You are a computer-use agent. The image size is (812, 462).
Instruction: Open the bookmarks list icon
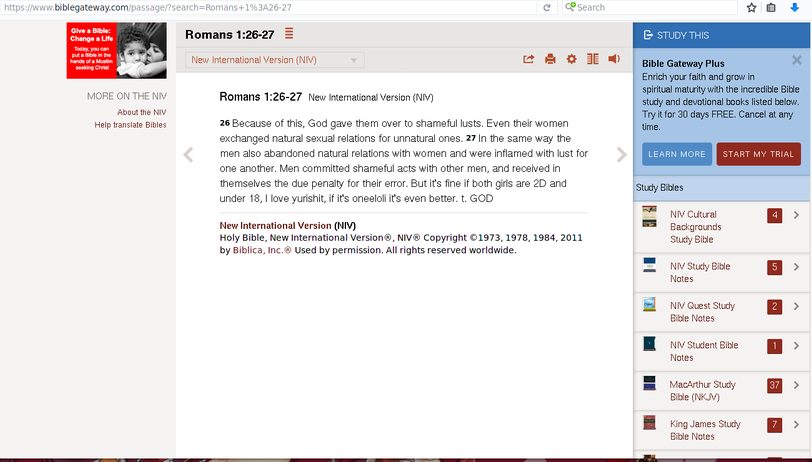pos(771,8)
